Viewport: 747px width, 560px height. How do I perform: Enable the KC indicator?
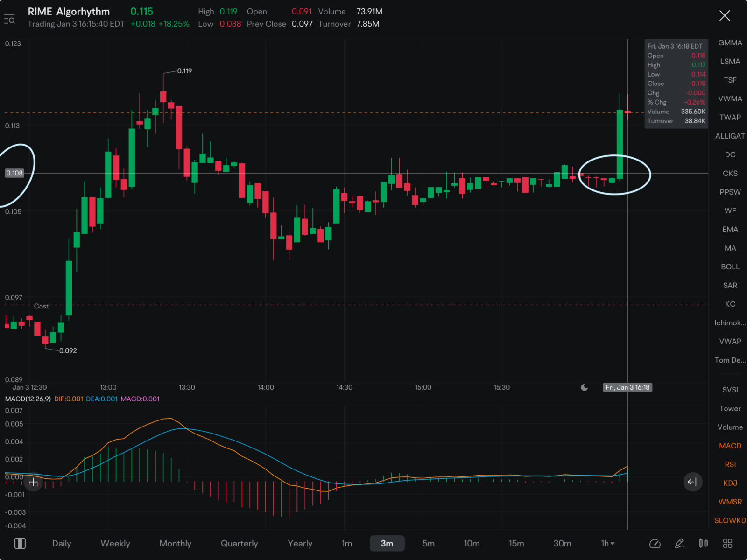coord(730,304)
